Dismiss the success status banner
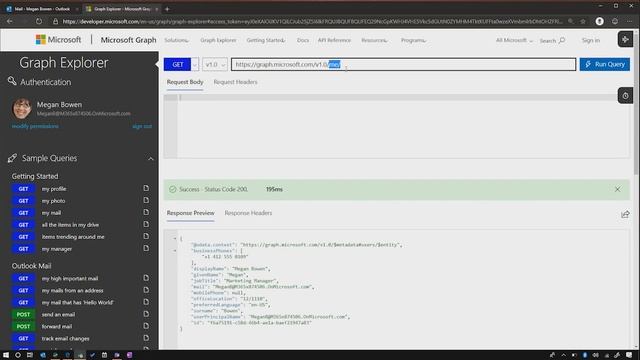The width and height of the screenshot is (640, 360). coord(617,189)
